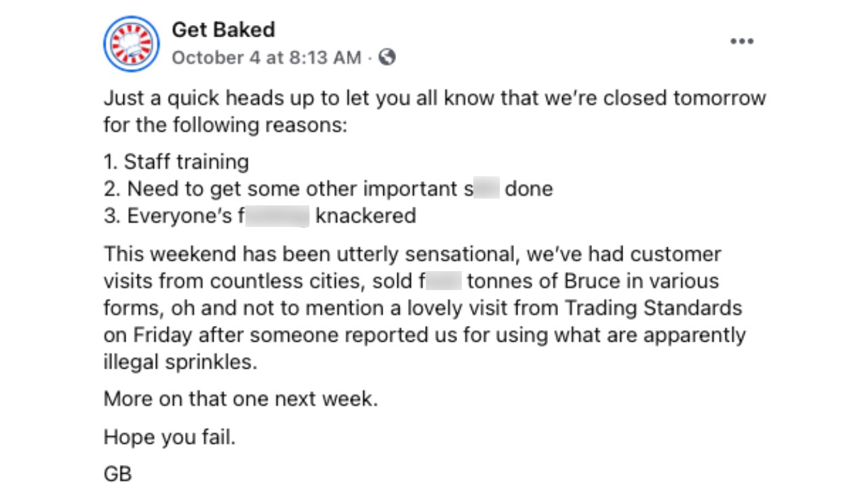The image size is (868, 488).
Task: Open the three-dot post options menu
Action: (742, 41)
